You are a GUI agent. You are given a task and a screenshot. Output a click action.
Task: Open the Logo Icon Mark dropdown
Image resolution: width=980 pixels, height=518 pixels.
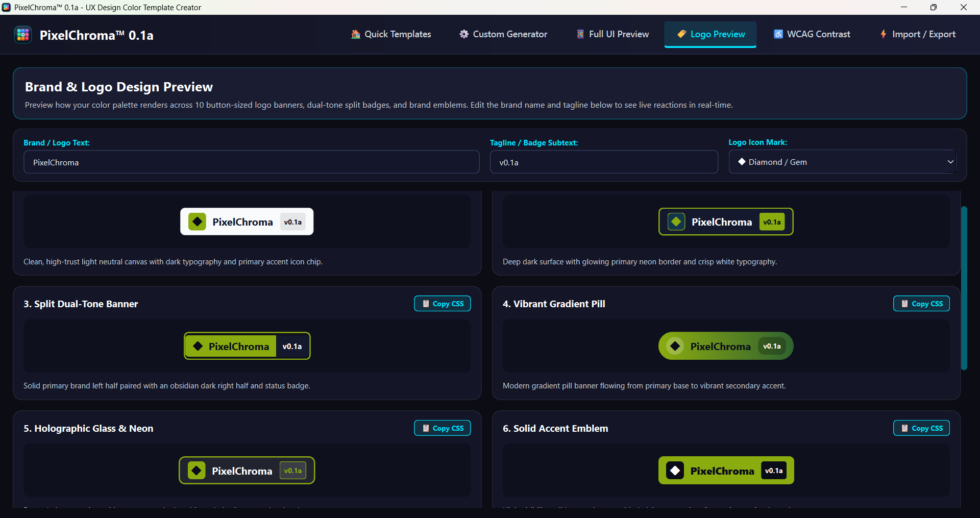coord(842,162)
